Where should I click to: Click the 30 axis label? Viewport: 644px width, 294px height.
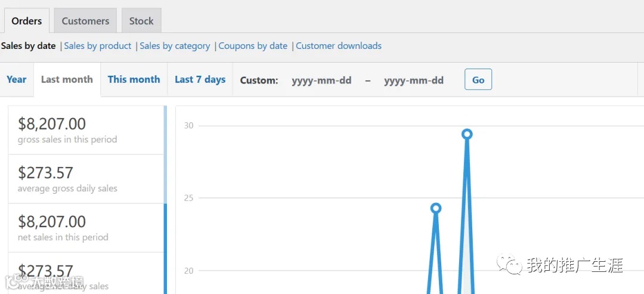(188, 125)
